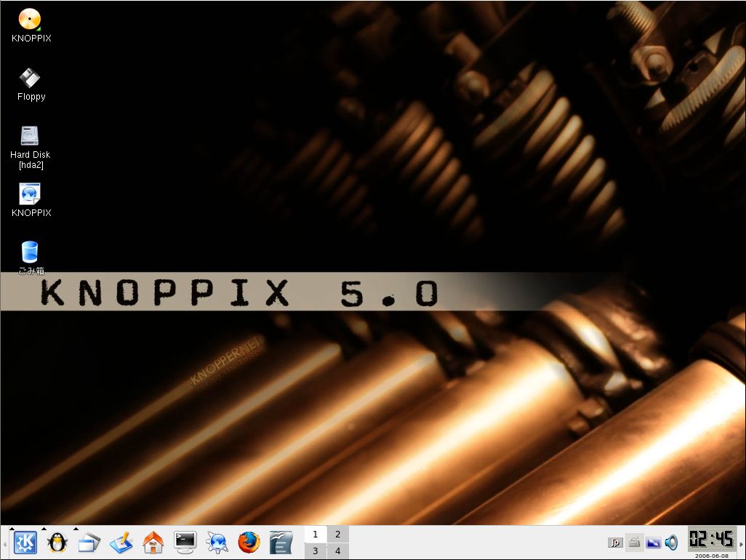Image resolution: width=746 pixels, height=560 pixels.
Task: Switch to virtual desktop 2
Action: coord(338,535)
